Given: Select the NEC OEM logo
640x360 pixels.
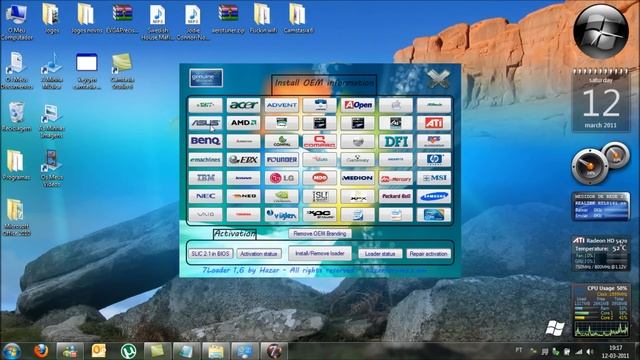Looking at the screenshot, I should click(x=205, y=196).
